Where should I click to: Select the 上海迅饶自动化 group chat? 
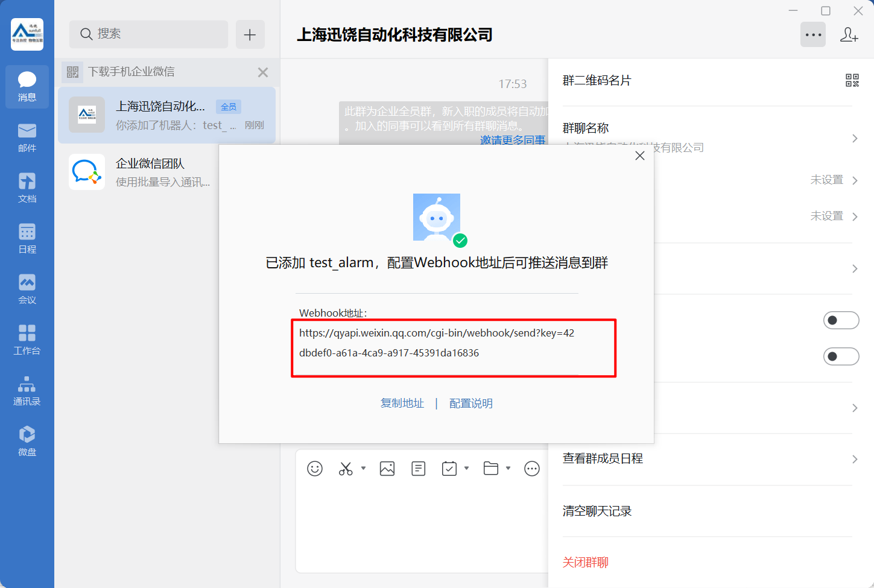(x=166, y=115)
